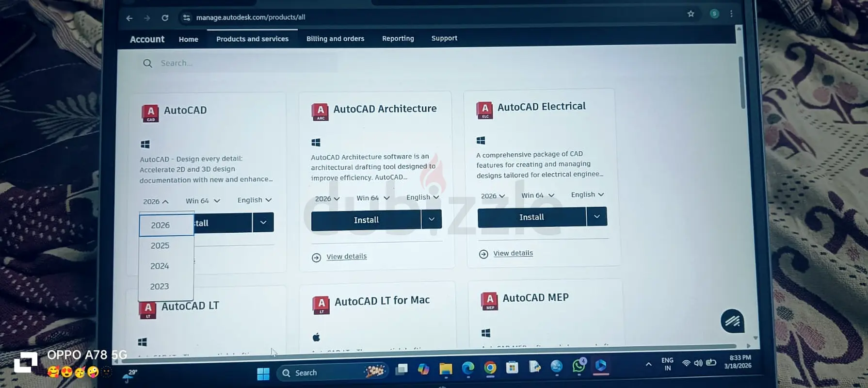The width and height of the screenshot is (868, 388).
Task: Open the floating assistant chat icon
Action: 732,321
